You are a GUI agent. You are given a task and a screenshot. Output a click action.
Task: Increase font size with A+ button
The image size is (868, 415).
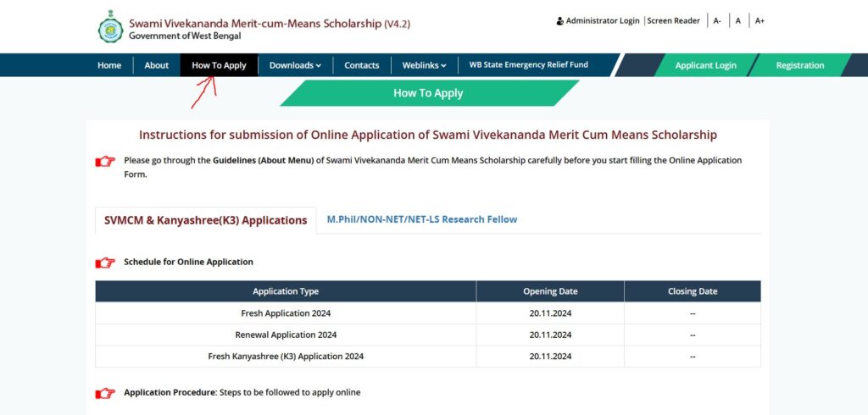point(759,21)
